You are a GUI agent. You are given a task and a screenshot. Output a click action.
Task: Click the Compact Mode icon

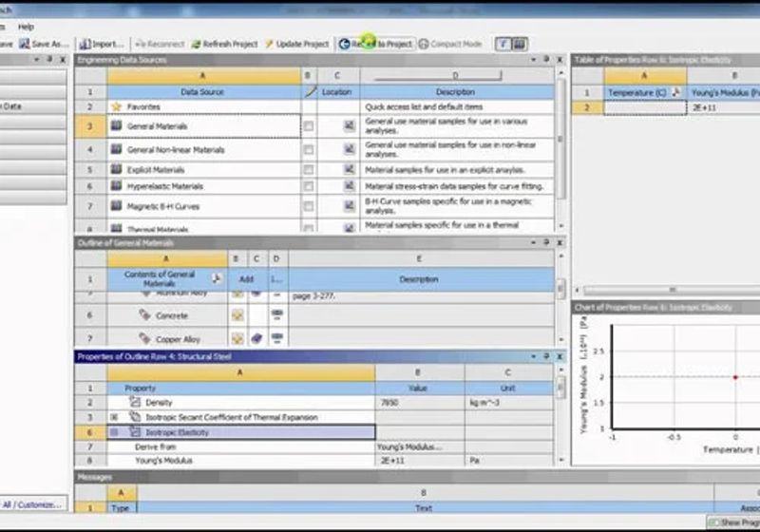pos(424,44)
